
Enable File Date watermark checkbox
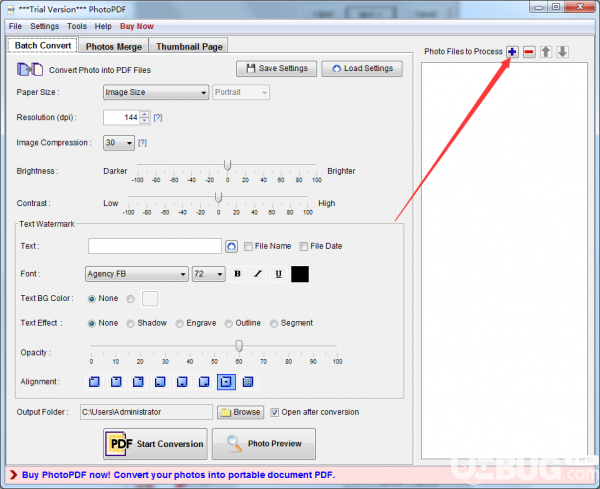[x=303, y=246]
